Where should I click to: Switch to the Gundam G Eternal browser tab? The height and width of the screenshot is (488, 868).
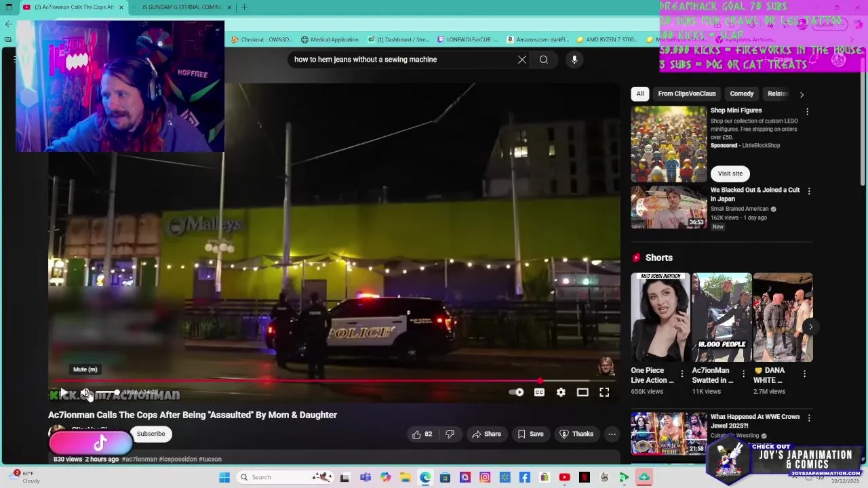[x=182, y=7]
